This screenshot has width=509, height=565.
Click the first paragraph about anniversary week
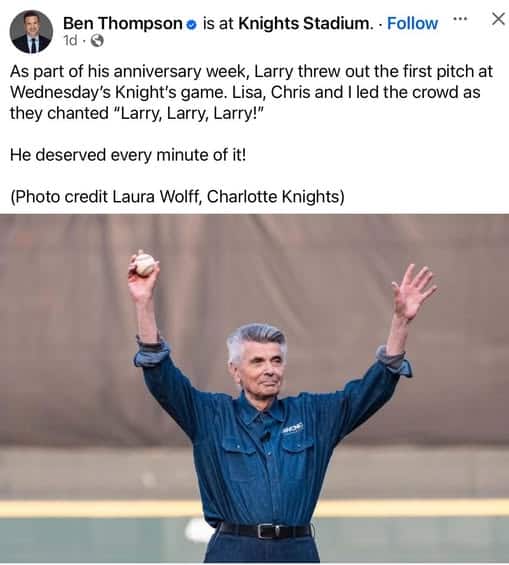(251, 92)
